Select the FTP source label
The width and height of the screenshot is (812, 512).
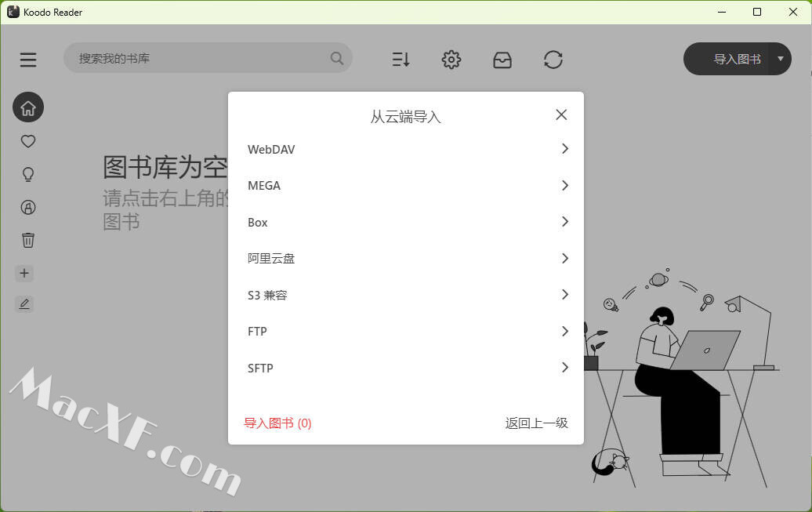pyautogui.click(x=257, y=331)
